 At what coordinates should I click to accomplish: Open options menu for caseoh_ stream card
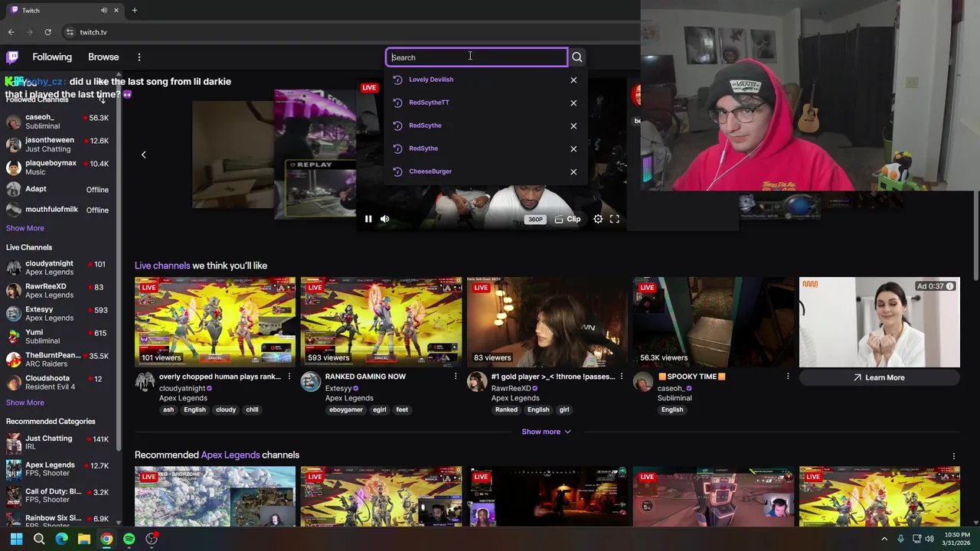click(x=787, y=377)
